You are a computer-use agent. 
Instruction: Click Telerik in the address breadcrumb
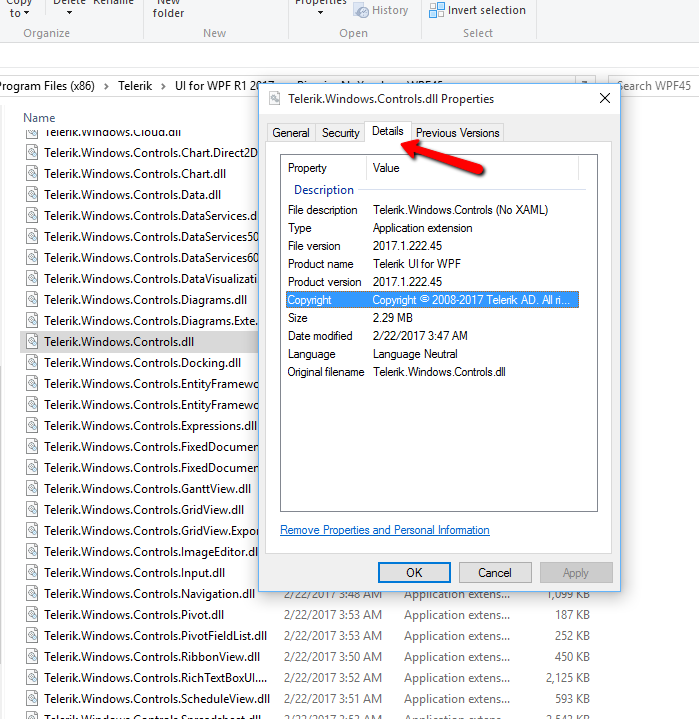point(135,86)
